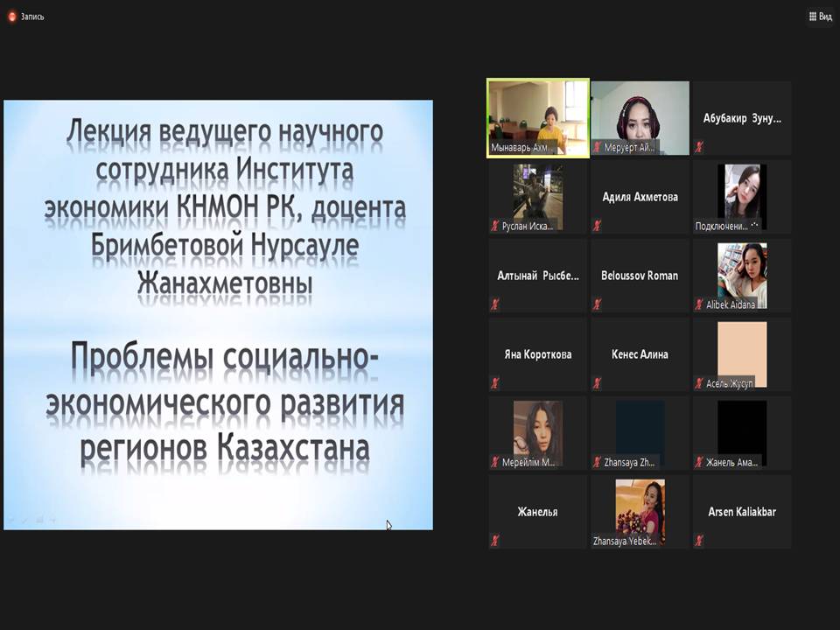This screenshot has width=840, height=630.
Task: Click the grid icon beside Вид
Action: (x=811, y=17)
